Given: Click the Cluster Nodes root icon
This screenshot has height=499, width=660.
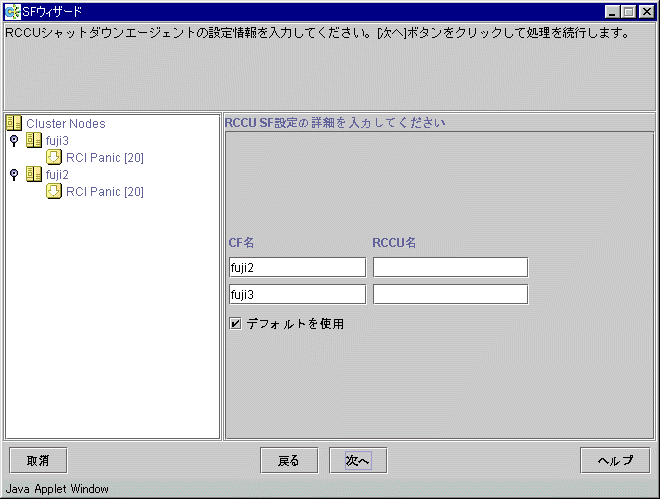Looking at the screenshot, I should pos(14,123).
